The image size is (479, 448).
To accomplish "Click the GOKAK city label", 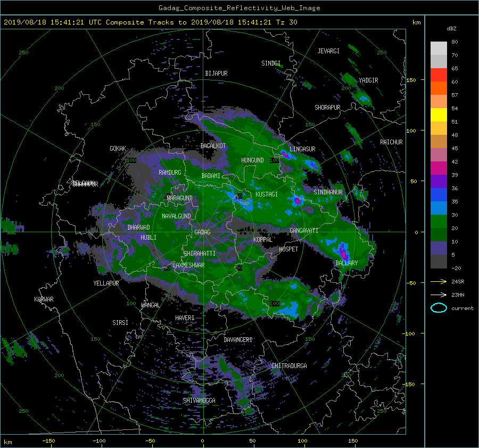I will pyautogui.click(x=118, y=149).
